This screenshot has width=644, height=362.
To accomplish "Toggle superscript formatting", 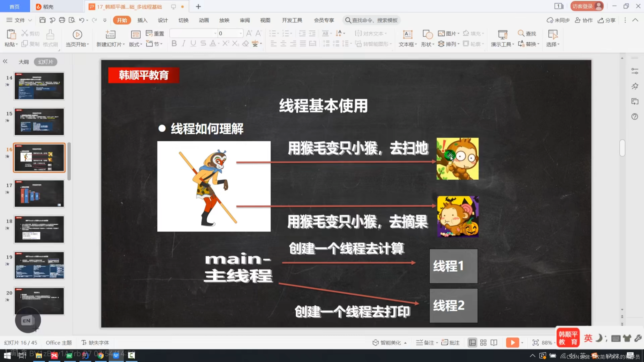I will [x=226, y=44].
